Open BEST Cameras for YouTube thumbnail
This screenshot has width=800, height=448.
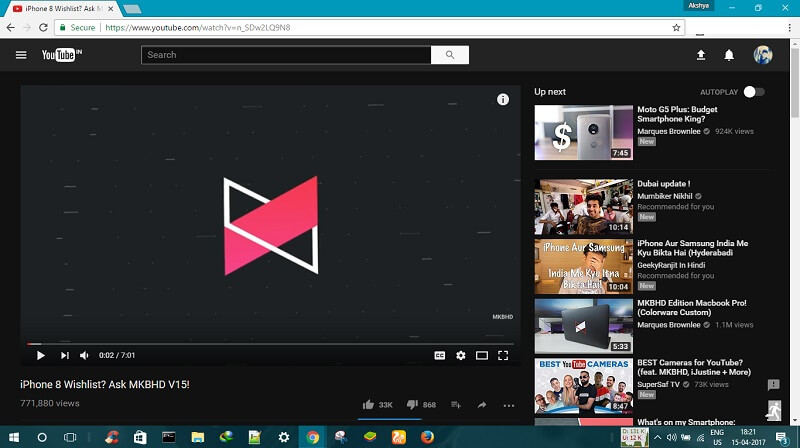583,386
